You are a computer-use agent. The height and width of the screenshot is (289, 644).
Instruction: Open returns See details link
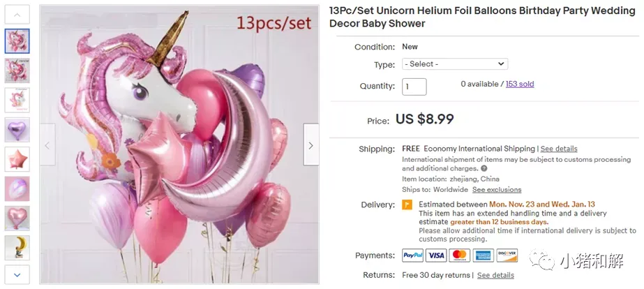tap(495, 275)
